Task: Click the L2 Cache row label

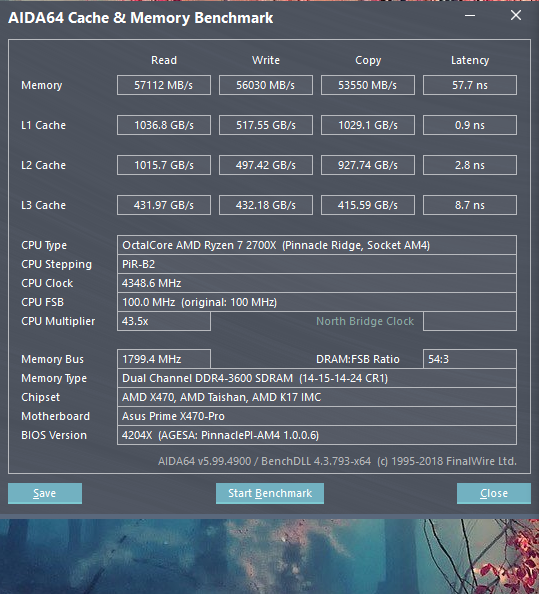Action: (x=43, y=165)
